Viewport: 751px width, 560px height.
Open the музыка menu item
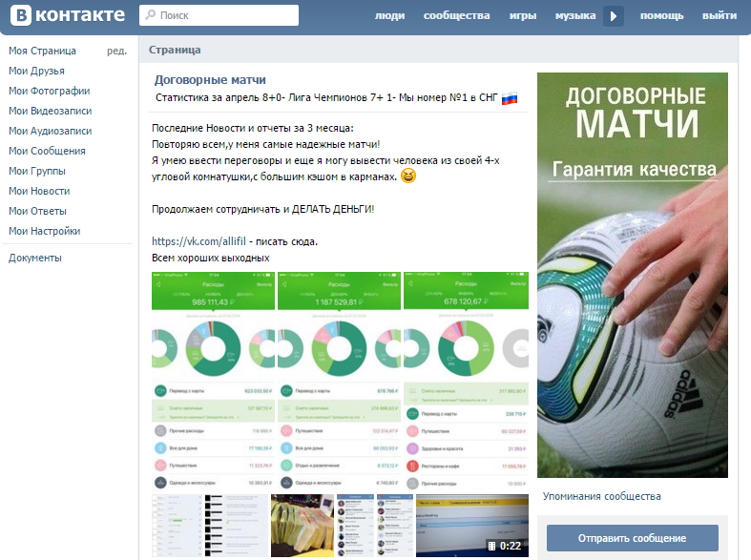575,15
